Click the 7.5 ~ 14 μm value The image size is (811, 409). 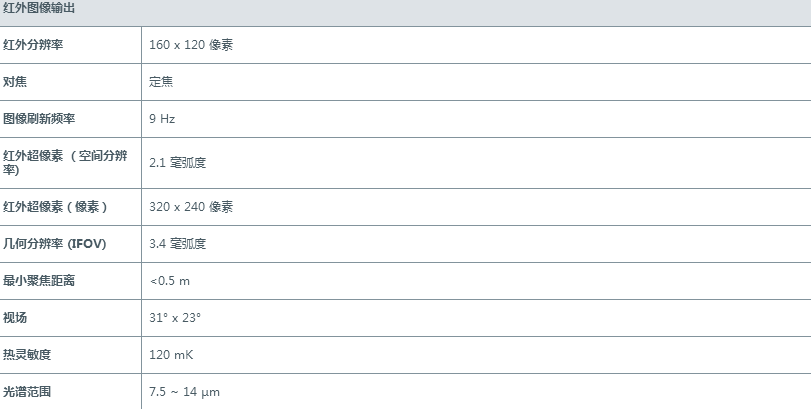pos(184,391)
